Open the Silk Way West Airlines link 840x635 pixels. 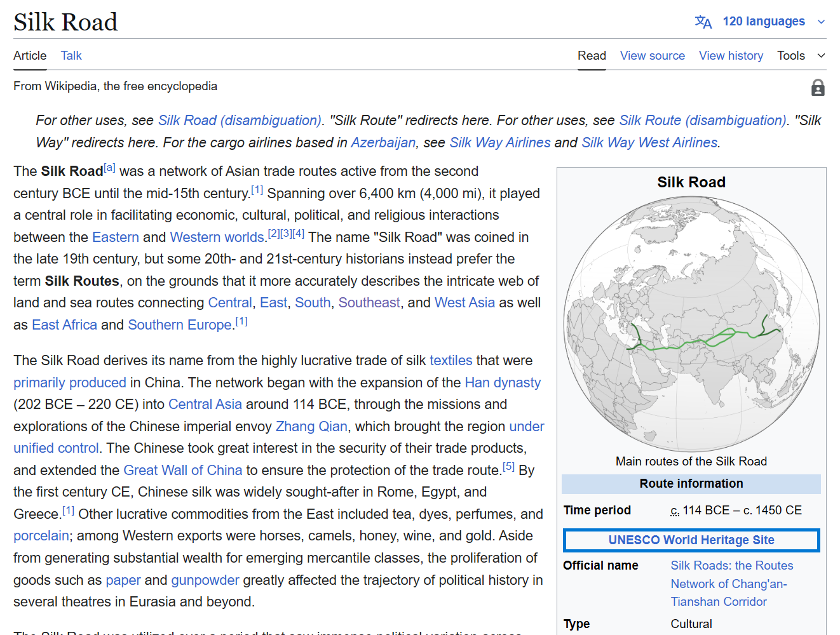point(649,143)
